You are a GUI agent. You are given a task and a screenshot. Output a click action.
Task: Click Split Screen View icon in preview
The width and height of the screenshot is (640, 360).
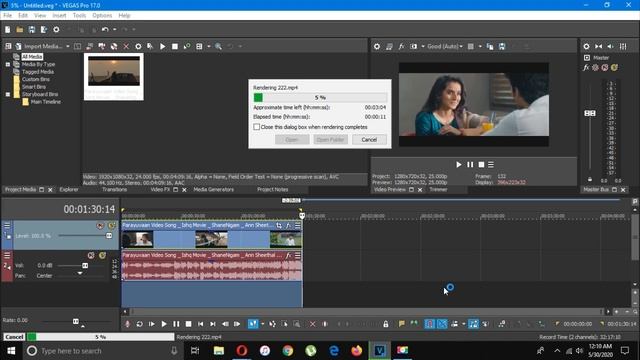(413, 47)
